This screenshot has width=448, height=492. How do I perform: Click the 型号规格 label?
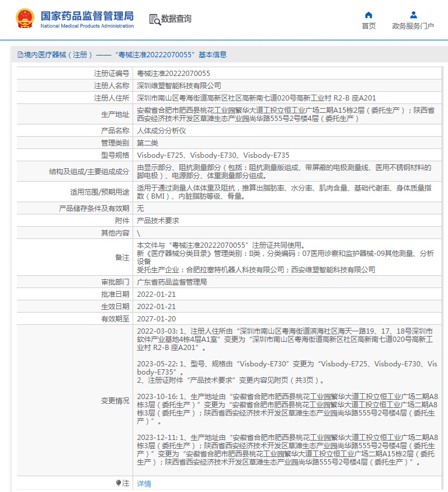[115, 155]
